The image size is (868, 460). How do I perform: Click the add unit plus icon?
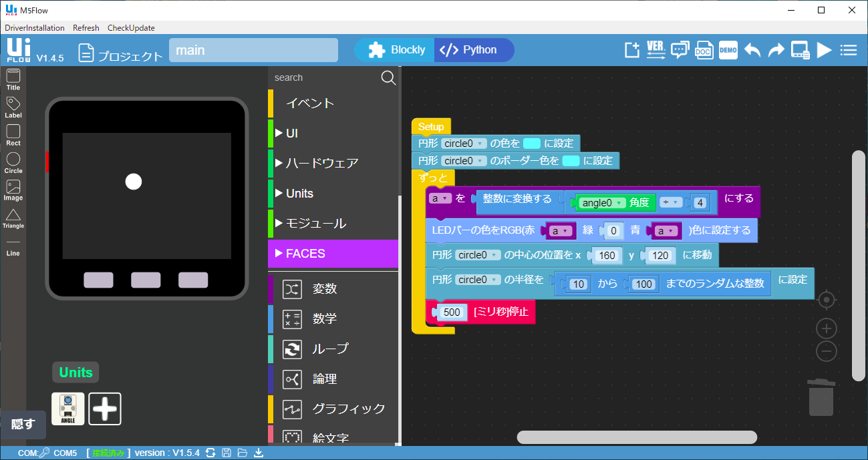tap(105, 409)
